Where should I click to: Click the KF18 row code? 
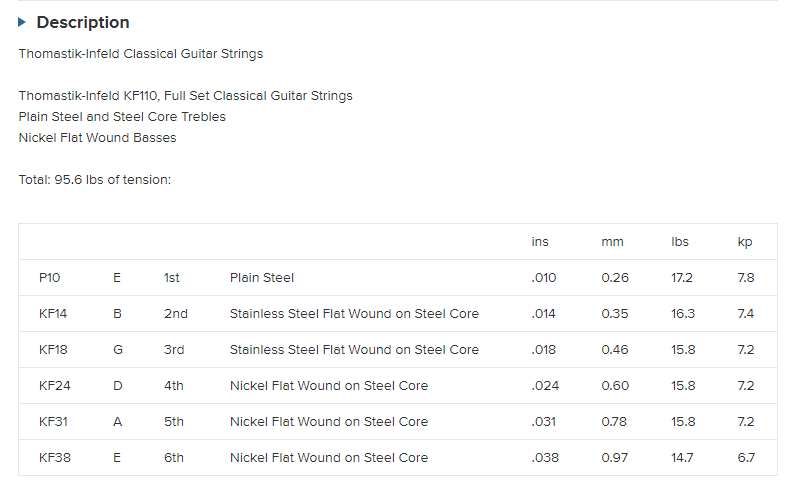[53, 350]
